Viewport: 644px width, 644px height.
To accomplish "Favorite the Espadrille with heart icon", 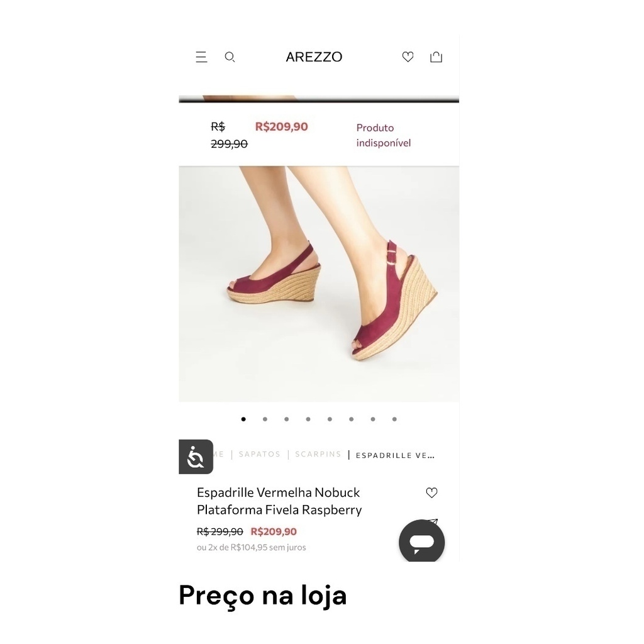I will point(431,492).
